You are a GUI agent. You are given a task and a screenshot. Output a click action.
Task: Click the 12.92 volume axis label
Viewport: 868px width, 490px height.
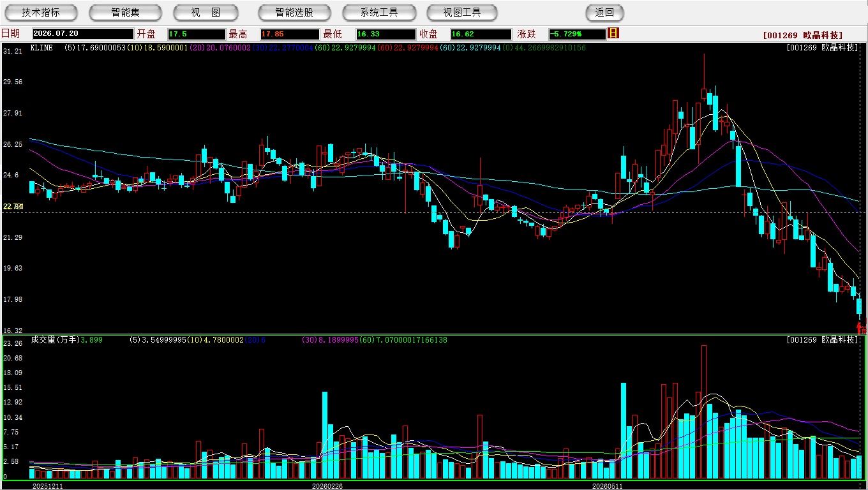tap(13, 403)
